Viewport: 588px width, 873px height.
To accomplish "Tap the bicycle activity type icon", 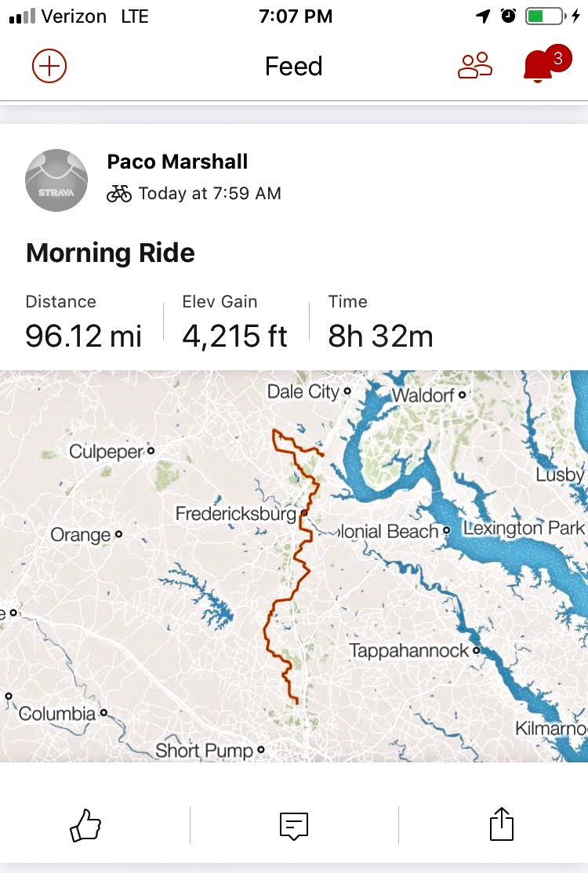I will (x=119, y=194).
